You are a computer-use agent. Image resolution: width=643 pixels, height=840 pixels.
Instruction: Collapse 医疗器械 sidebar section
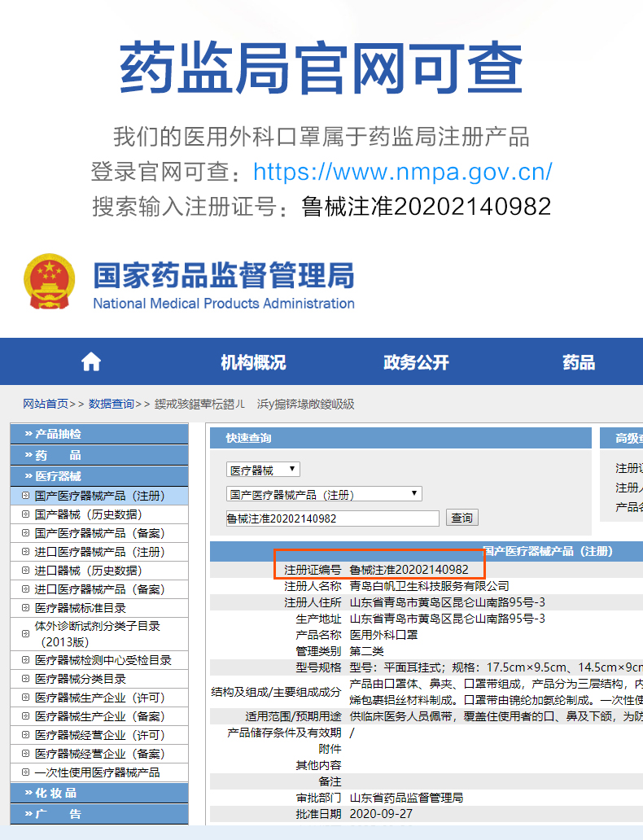pos(99,476)
